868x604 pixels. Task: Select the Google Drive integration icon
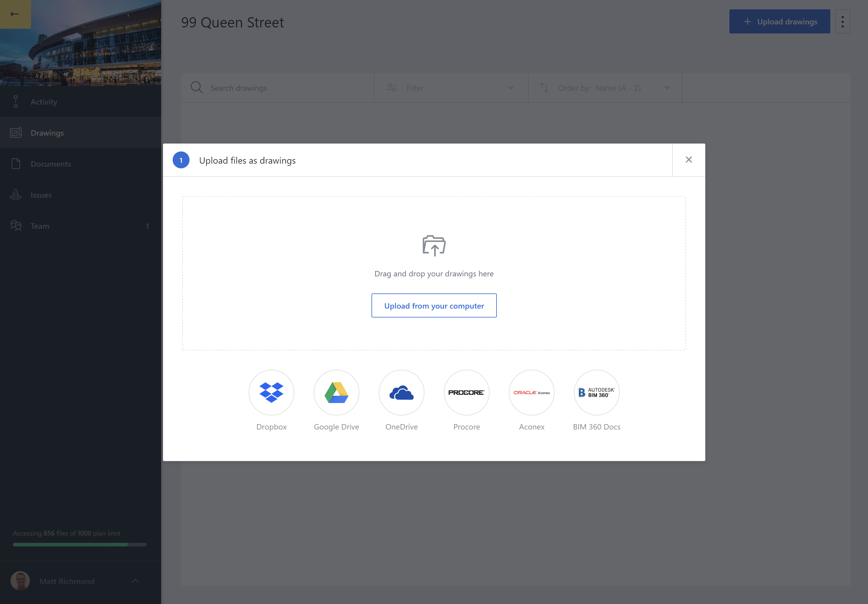336,393
